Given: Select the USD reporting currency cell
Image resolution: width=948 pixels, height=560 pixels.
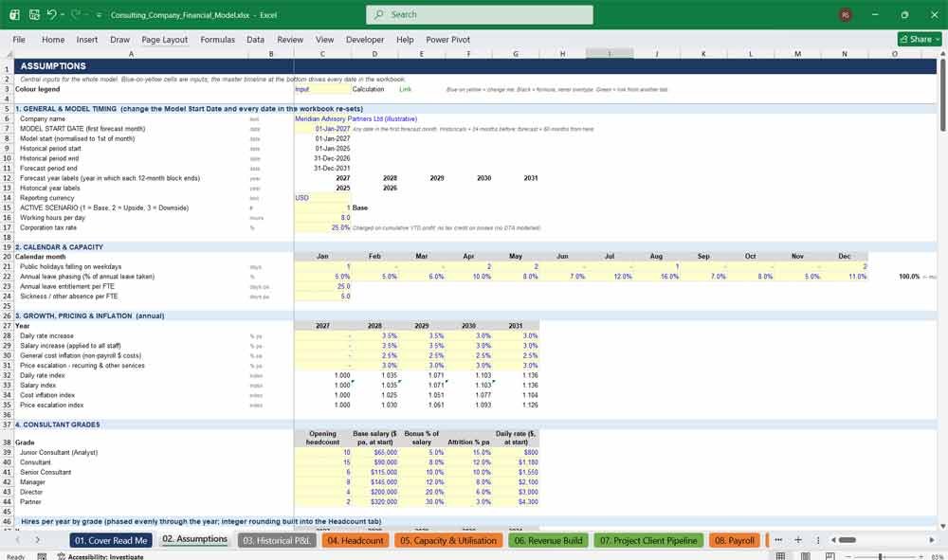Looking at the screenshot, I should pyautogui.click(x=322, y=197).
